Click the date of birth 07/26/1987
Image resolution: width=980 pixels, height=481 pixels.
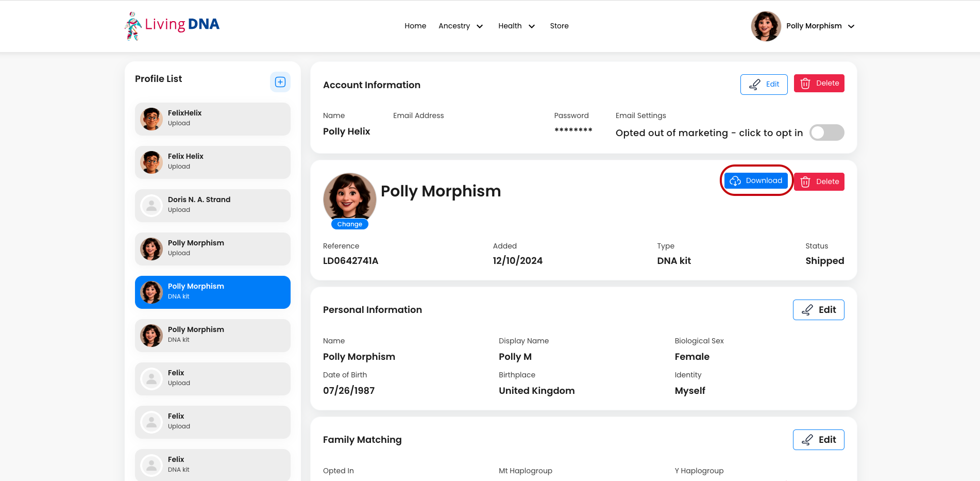coord(349,391)
